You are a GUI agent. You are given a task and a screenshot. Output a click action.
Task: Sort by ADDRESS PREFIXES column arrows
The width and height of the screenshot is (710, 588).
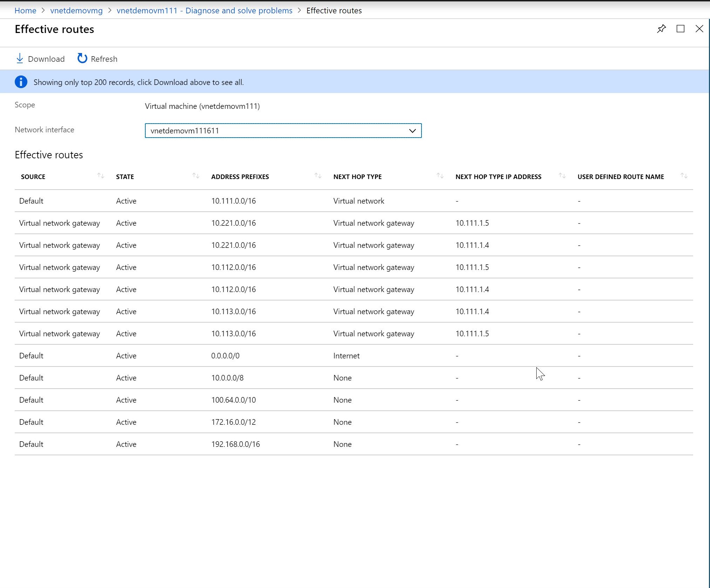click(x=318, y=176)
